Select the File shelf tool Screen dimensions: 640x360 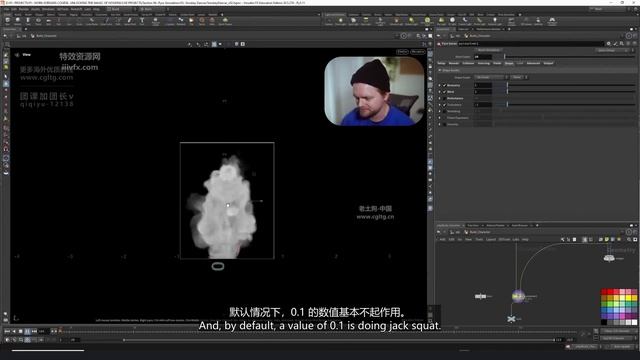point(191,20)
